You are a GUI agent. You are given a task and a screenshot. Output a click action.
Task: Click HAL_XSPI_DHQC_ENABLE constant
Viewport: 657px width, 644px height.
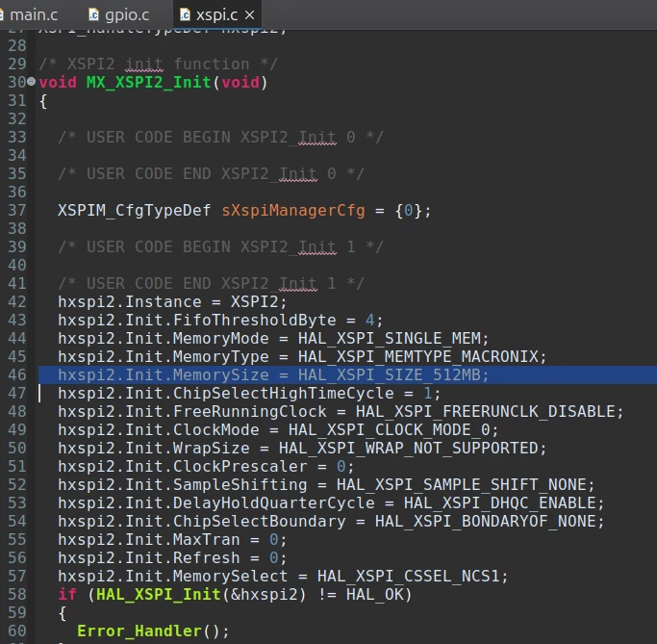[500, 502]
